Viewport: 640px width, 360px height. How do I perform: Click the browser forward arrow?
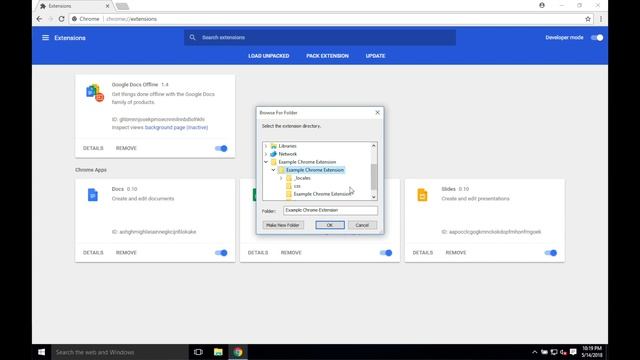coord(51,19)
